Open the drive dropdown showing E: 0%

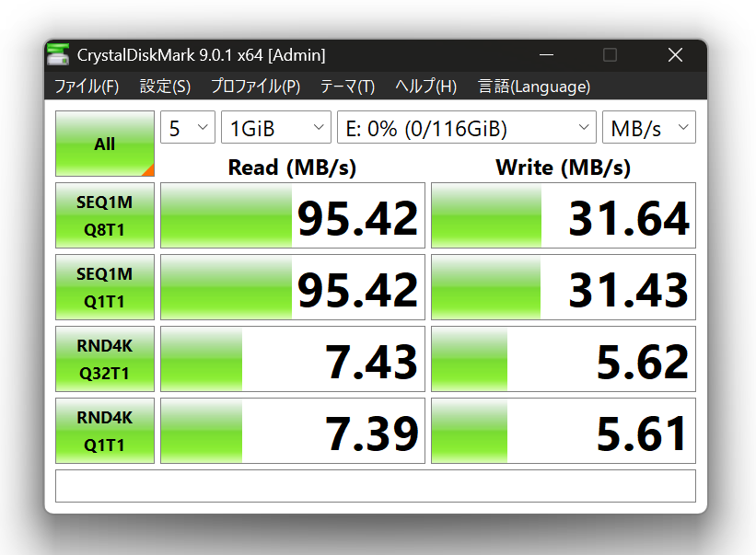point(466,127)
